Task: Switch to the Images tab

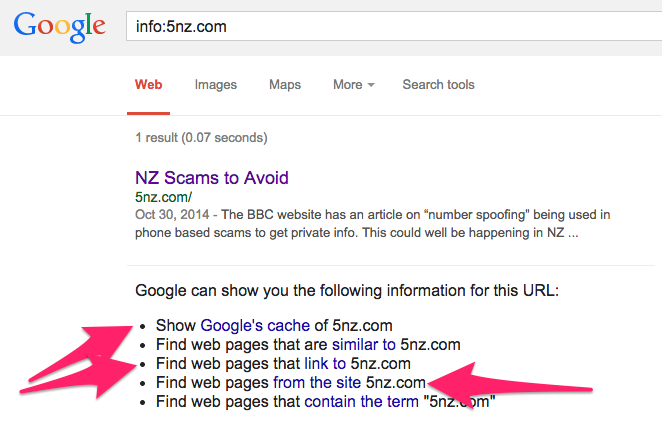Action: tap(215, 85)
